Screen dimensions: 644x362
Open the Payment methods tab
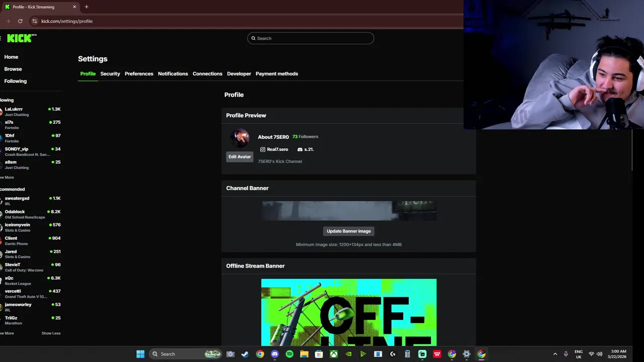(277, 74)
